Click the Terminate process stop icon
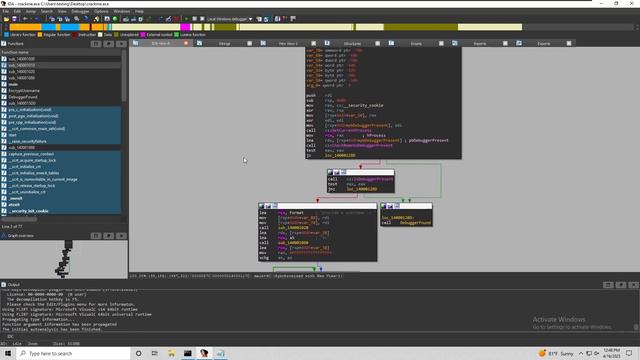The height and width of the screenshot is (360, 640). pyautogui.click(x=202, y=19)
